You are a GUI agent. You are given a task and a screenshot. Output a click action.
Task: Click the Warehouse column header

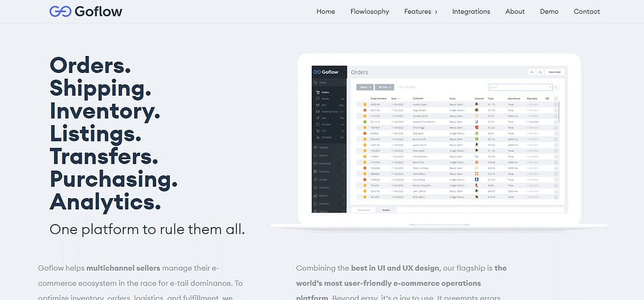click(x=514, y=99)
